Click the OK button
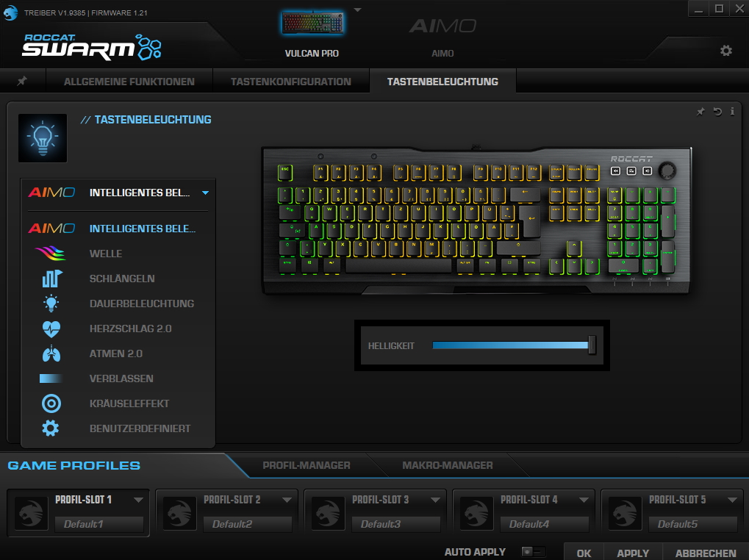This screenshot has height=560, width=749. click(584, 553)
